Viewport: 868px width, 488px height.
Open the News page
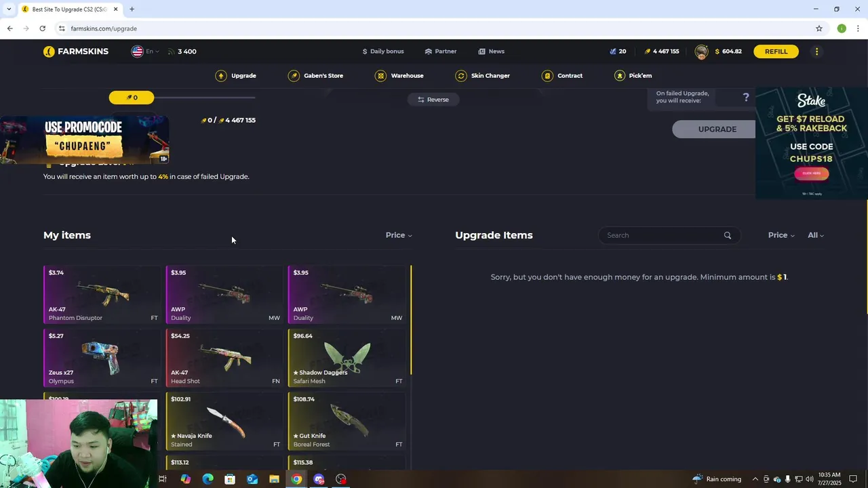(x=491, y=52)
